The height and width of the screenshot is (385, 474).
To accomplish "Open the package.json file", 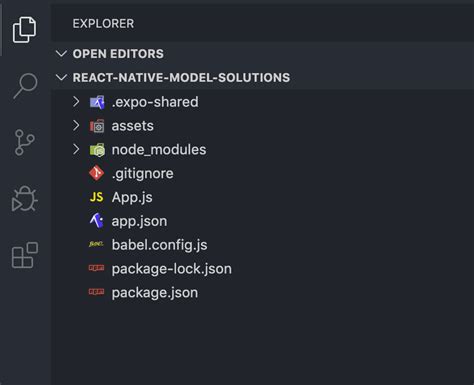I will tap(155, 293).
